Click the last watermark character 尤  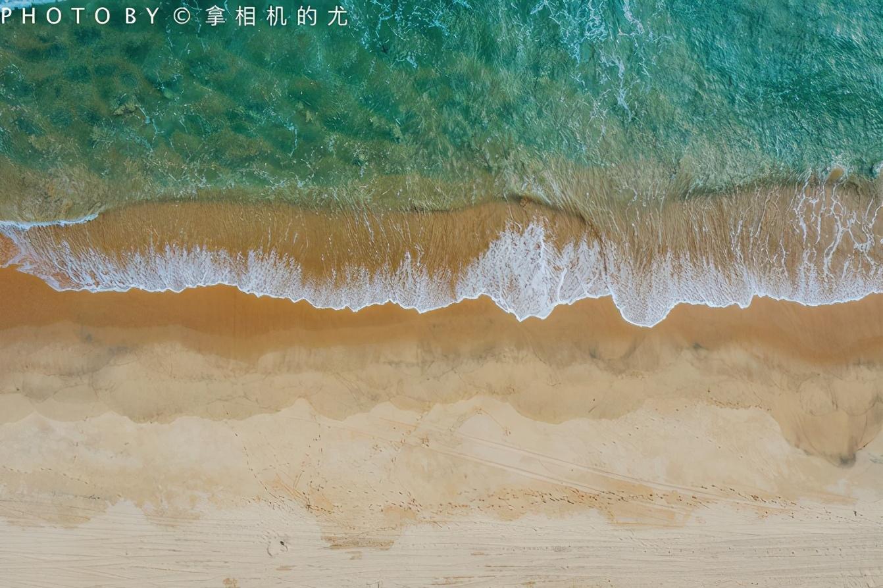(338, 16)
